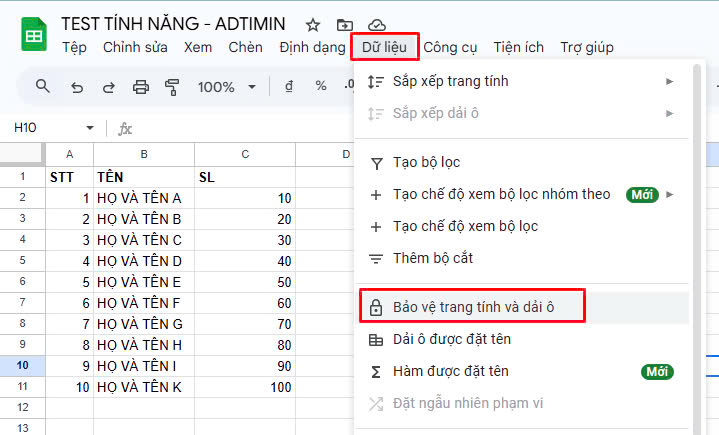Choose Tạo chế độ xem bộ lọc nhóm theo
Viewport: 719px width, 435px height.
(522, 194)
